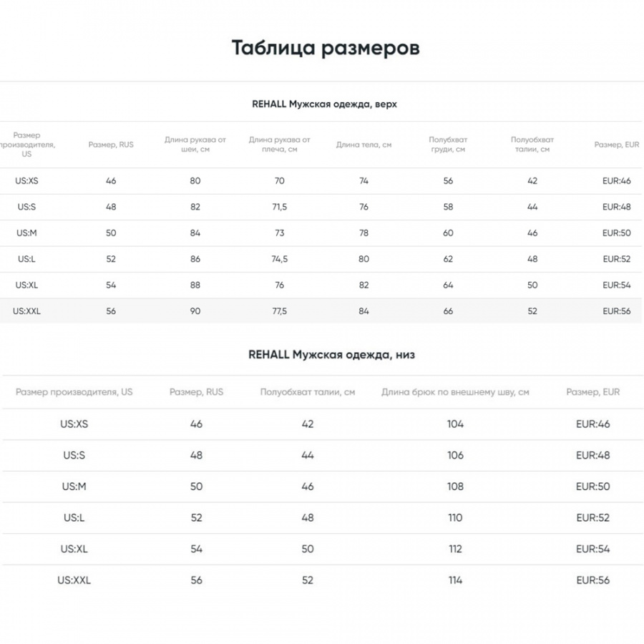The height and width of the screenshot is (644, 644).
Task: Click the 'REHALL Мужская одежда, верх' table heading
Action: tap(324, 104)
